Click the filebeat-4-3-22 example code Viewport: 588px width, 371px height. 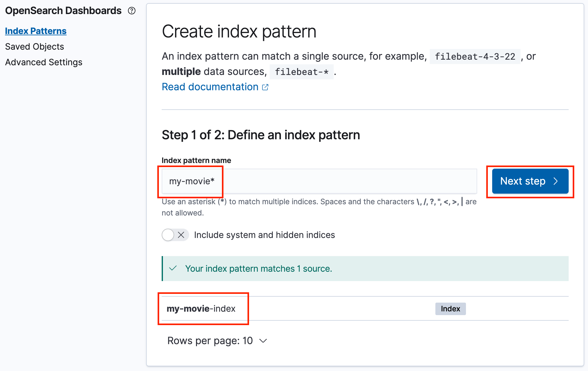click(475, 57)
